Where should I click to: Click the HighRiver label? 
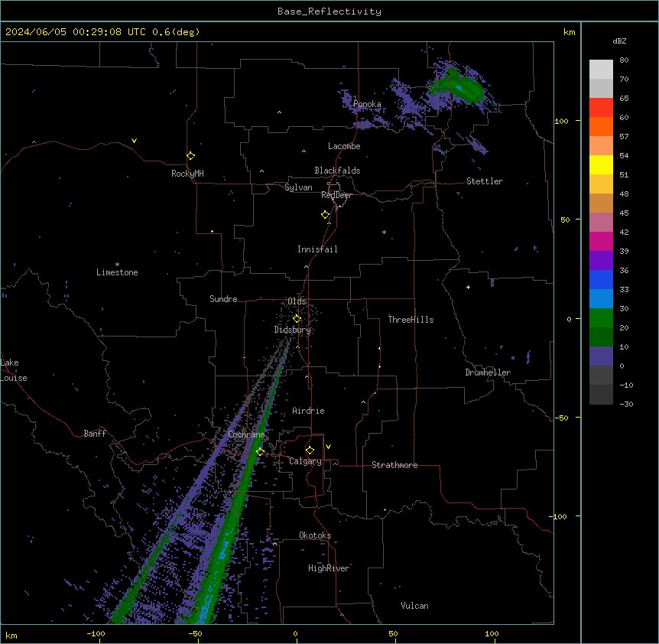pos(329,568)
